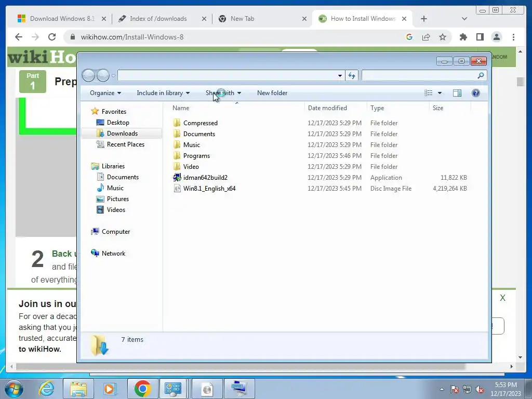
Task: Open Internet Explorer from taskbar
Action: pyautogui.click(x=46, y=389)
